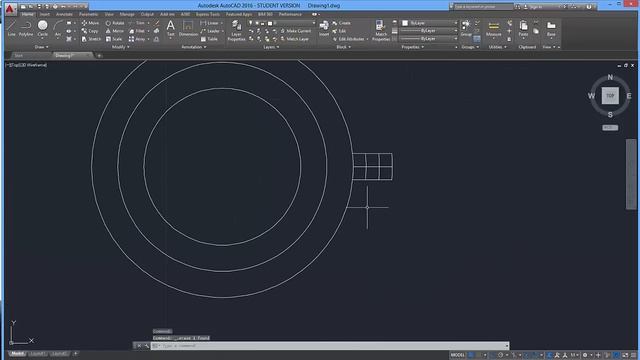Select the Arc tool

pos(58,28)
